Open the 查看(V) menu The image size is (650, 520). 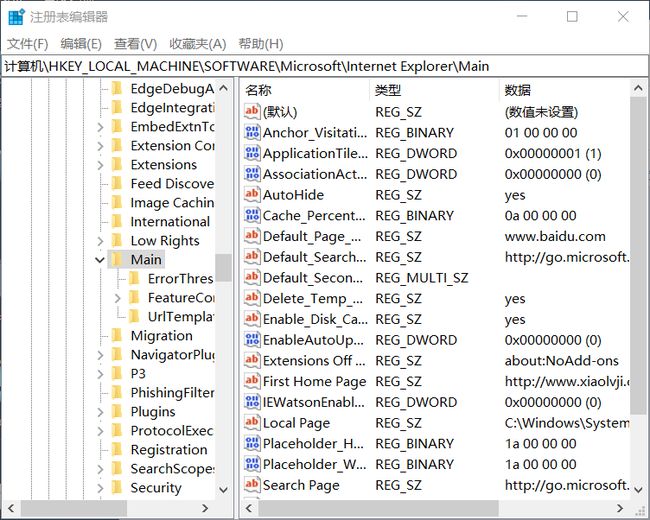[136, 44]
